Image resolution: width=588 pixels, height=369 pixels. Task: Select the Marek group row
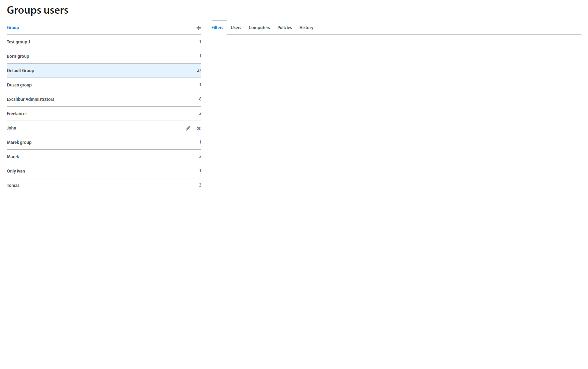pyautogui.click(x=19, y=142)
